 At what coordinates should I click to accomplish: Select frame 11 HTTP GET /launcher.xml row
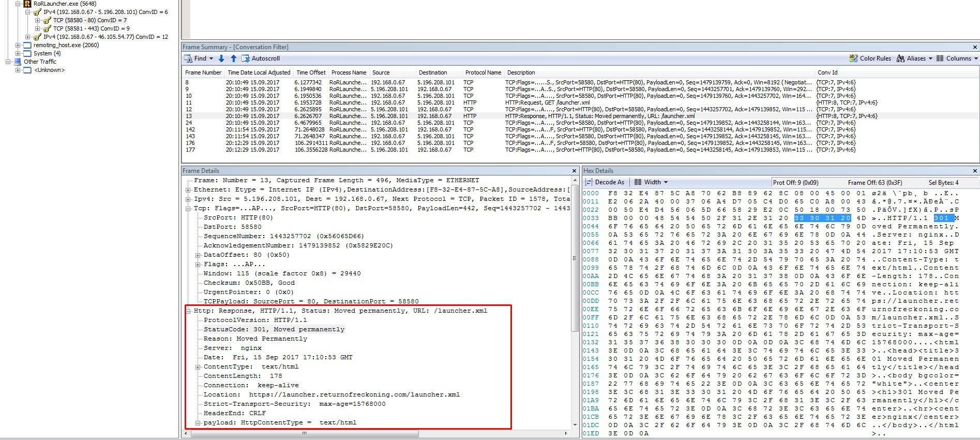coord(580,102)
